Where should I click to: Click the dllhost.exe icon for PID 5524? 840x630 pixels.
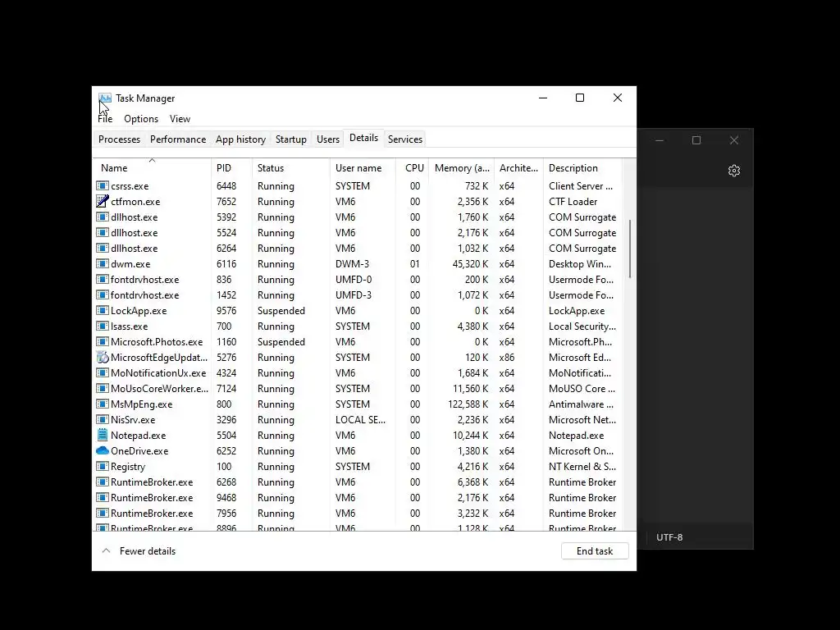click(x=103, y=232)
